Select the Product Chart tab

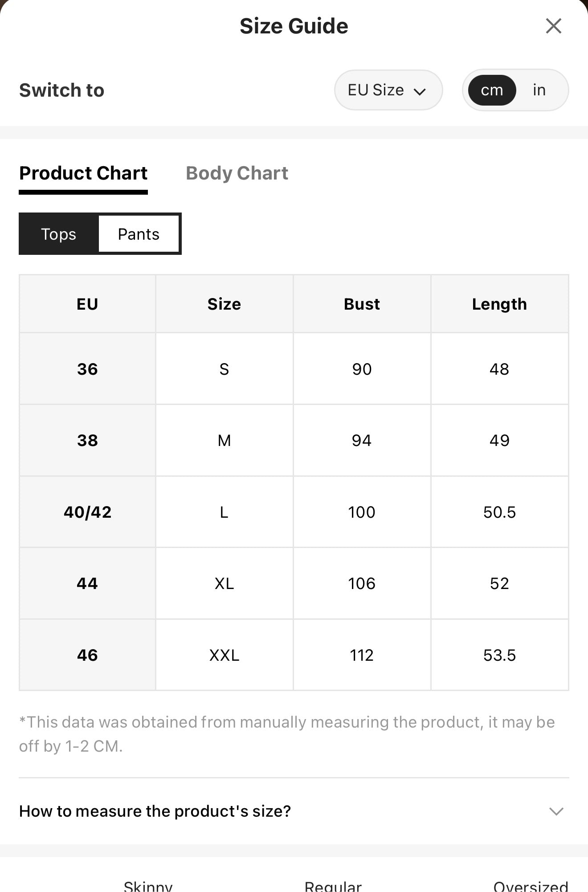click(x=83, y=173)
